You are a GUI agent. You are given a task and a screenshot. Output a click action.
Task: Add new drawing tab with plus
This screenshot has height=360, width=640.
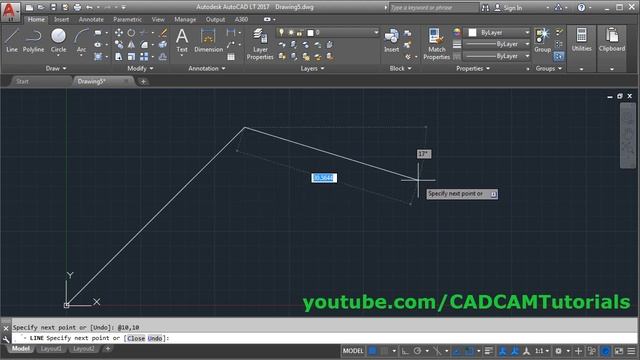(143, 82)
